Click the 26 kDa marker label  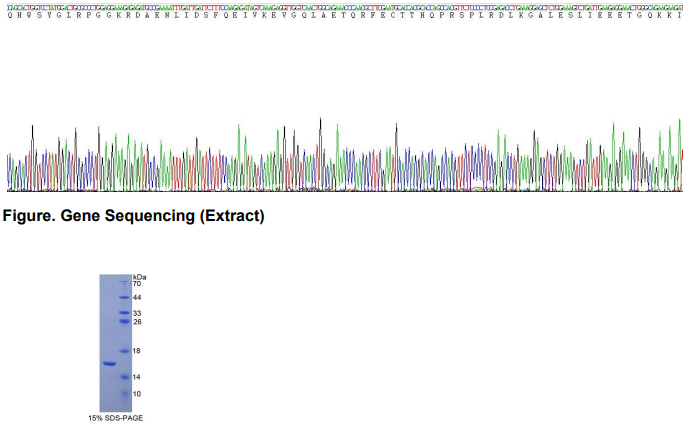[137, 322]
